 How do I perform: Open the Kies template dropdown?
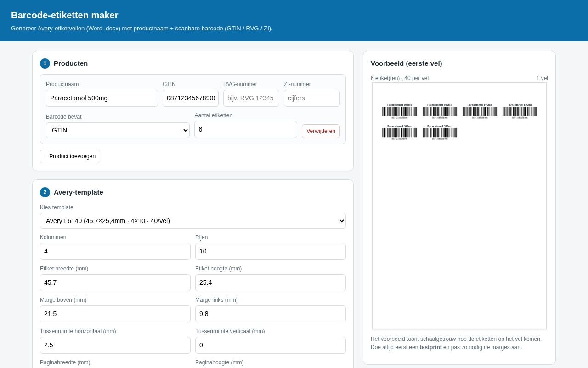click(x=193, y=221)
